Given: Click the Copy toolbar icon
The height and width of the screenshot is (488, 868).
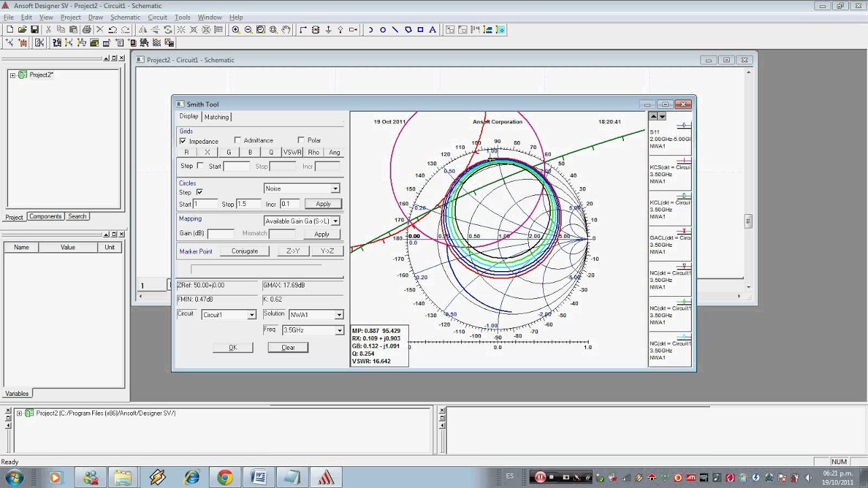Looking at the screenshot, I should (x=61, y=30).
